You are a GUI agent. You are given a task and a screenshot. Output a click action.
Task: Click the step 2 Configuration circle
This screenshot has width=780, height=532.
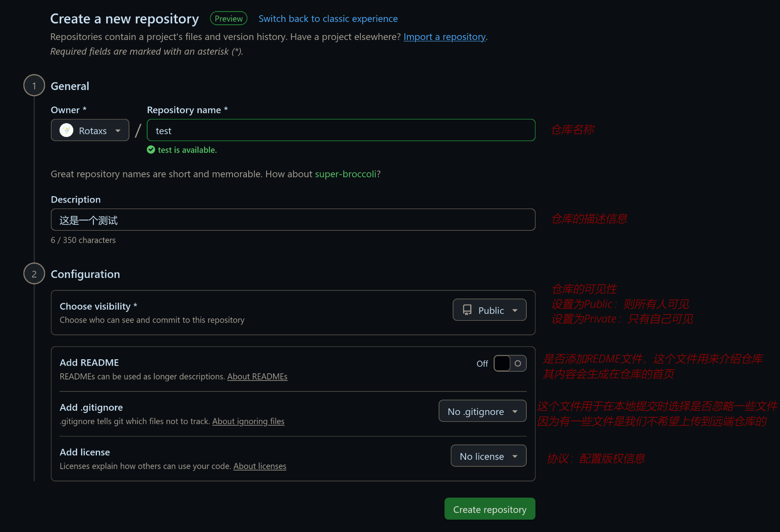[34, 274]
